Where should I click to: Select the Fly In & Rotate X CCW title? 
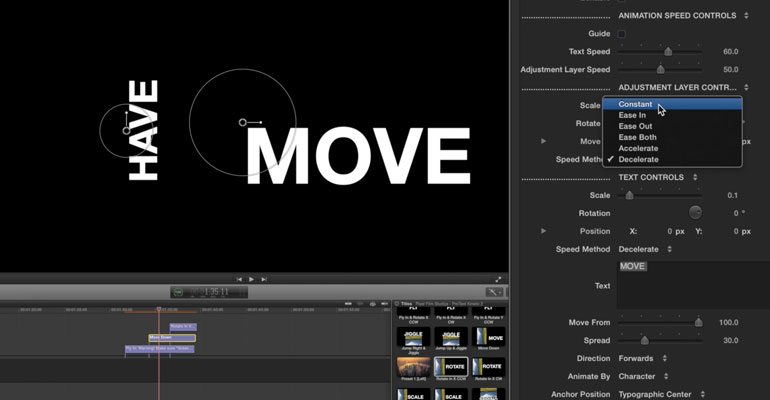tap(413, 312)
